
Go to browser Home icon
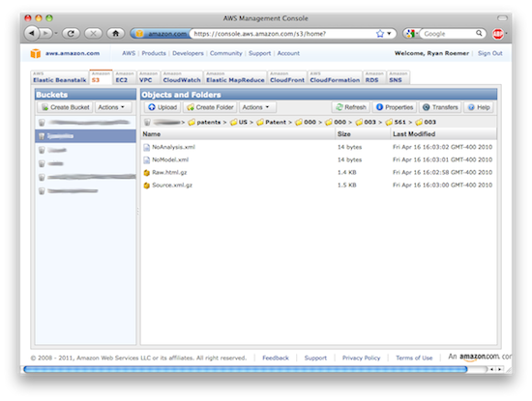(x=116, y=33)
